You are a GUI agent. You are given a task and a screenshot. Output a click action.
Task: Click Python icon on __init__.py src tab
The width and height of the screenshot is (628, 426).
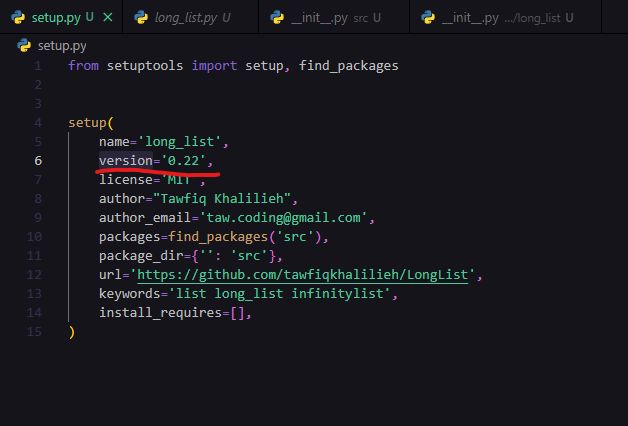(277, 18)
